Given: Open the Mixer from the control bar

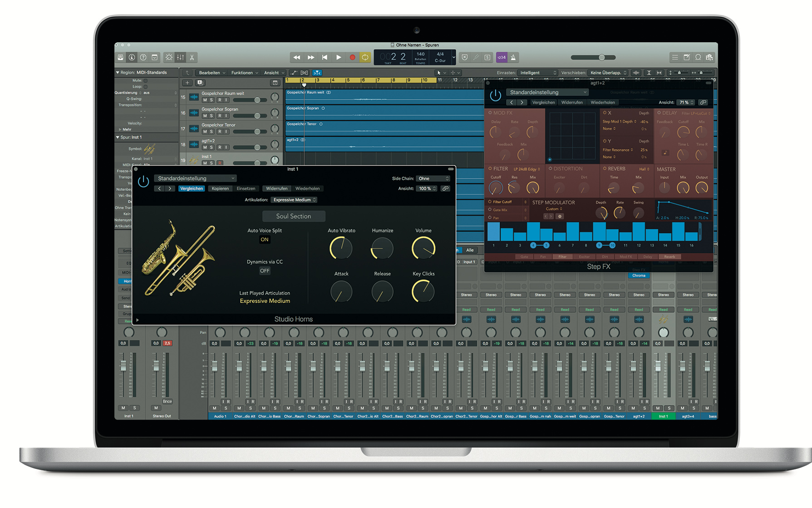Looking at the screenshot, I should 181,58.
